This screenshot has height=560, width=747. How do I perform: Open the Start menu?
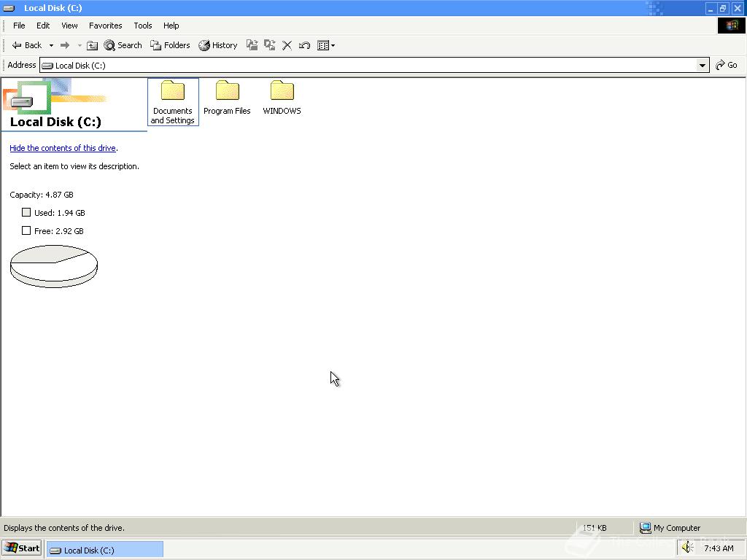click(22, 548)
